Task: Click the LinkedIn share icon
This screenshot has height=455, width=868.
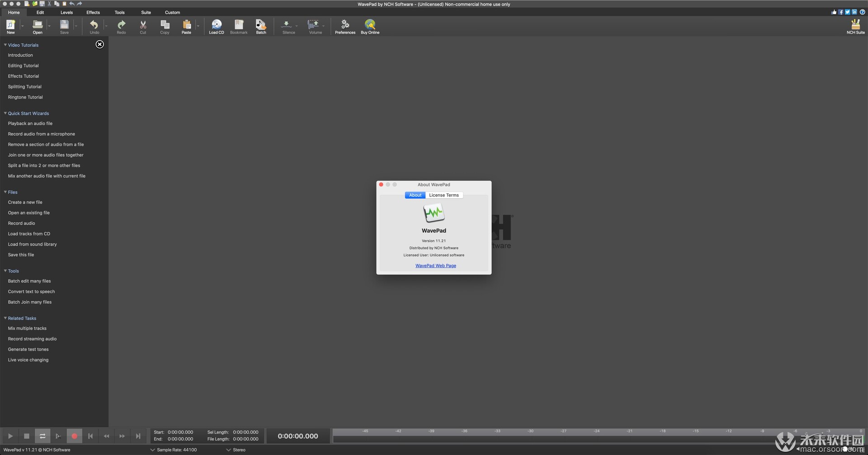Action: tap(854, 12)
